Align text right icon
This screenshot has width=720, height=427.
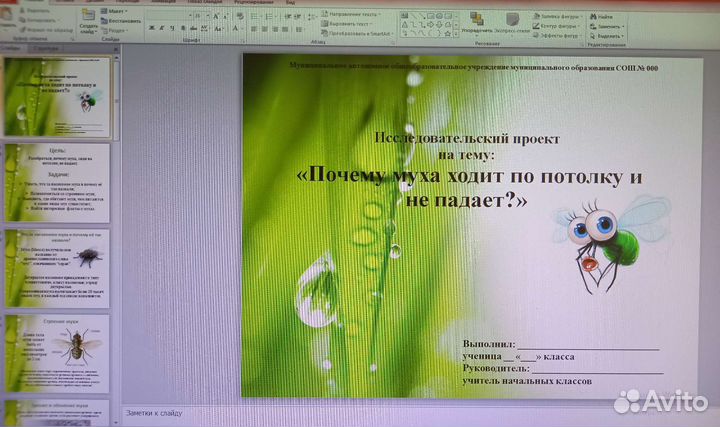pyautogui.click(x=276, y=29)
